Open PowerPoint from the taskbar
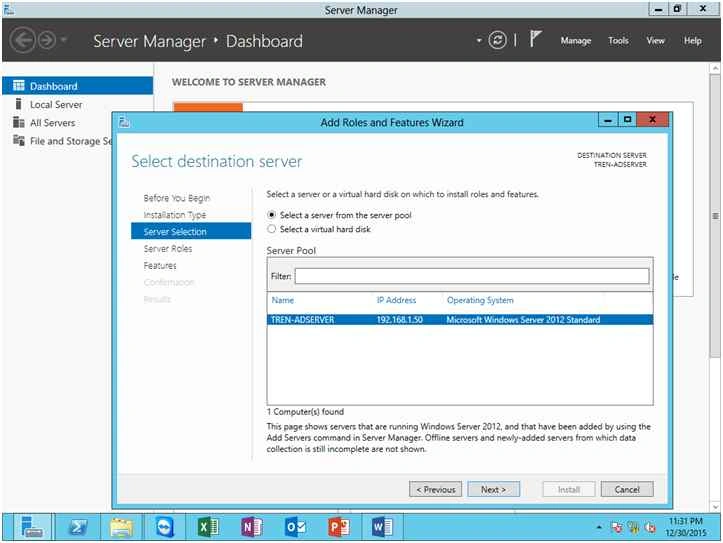 point(338,527)
